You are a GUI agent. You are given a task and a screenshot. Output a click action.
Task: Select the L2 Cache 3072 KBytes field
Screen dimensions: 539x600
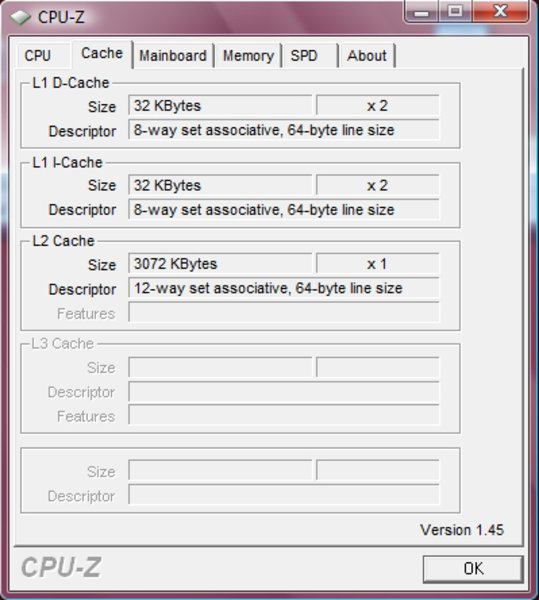click(220, 264)
